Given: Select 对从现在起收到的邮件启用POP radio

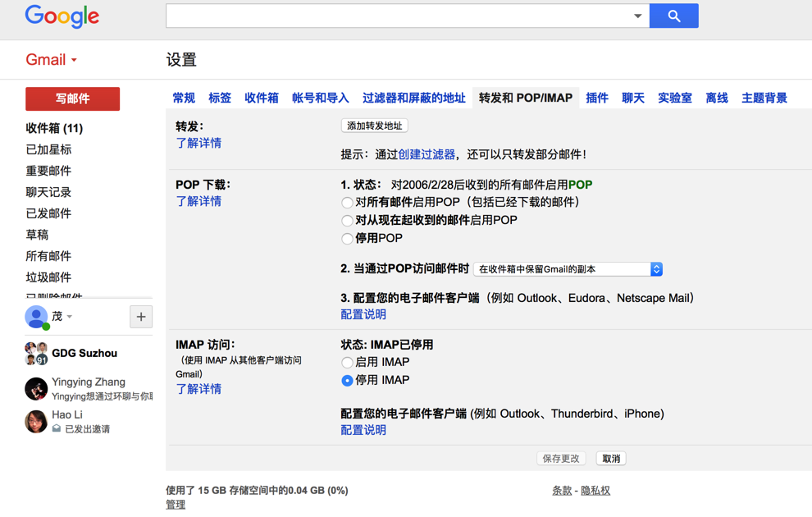Looking at the screenshot, I should pyautogui.click(x=347, y=221).
